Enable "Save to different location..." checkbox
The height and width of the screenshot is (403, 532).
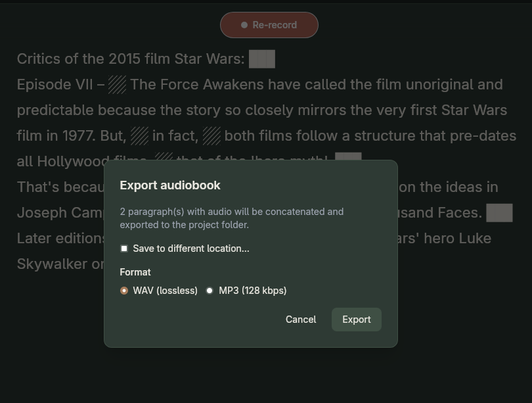(123, 248)
